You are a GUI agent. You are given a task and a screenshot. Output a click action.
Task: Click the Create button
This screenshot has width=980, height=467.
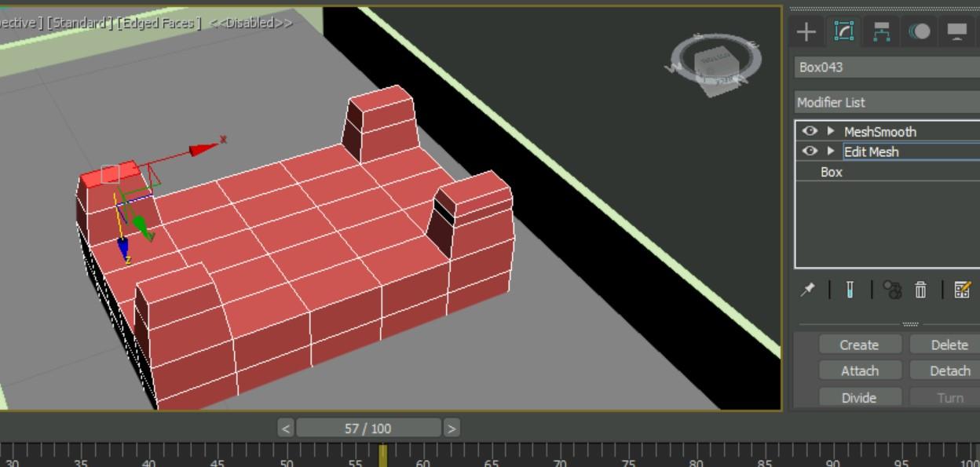tap(859, 345)
